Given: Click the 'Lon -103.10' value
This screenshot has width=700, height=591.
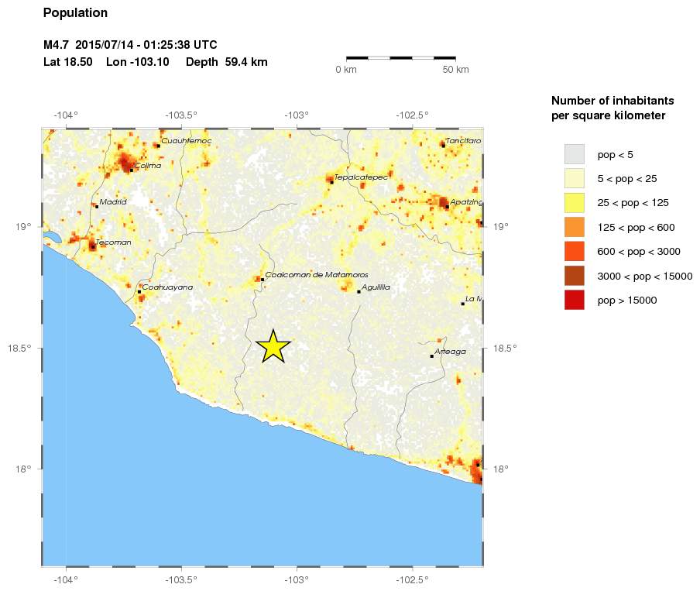Looking at the screenshot, I should point(138,62).
